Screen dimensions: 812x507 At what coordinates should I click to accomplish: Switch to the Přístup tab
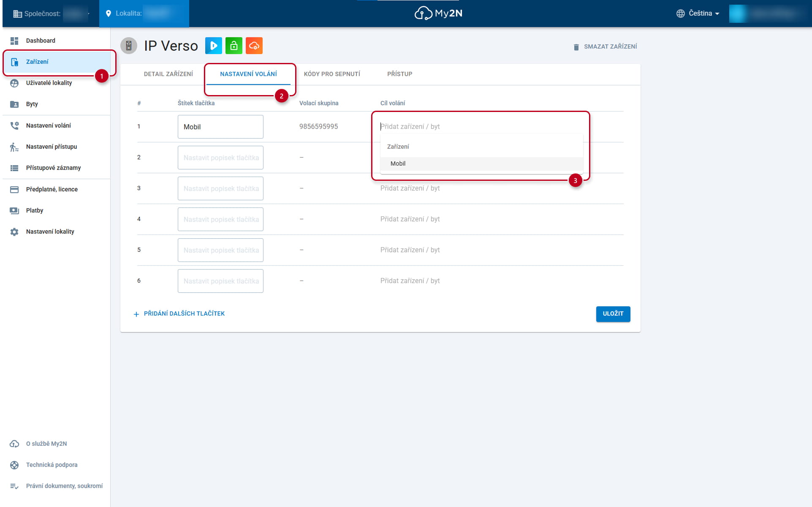click(399, 74)
